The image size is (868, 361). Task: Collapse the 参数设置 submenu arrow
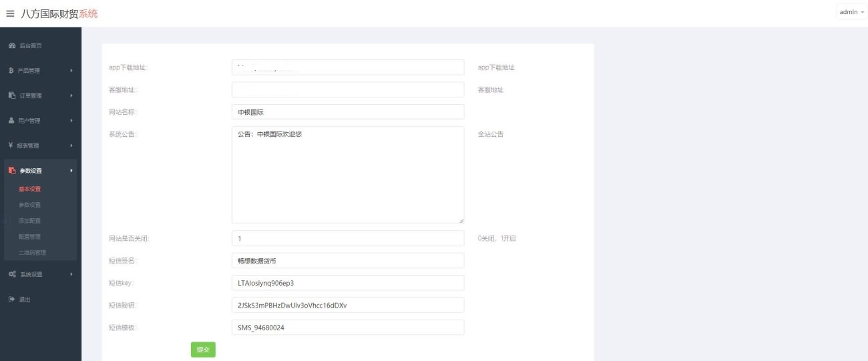70,171
